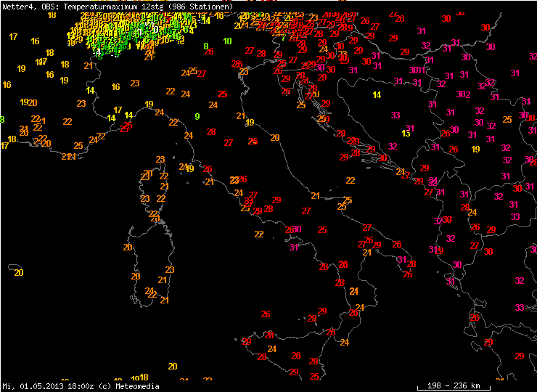Click the '(c) Meteomedia' copyright text
Image resolution: width=537 pixels, height=392 pixels.
[129, 386]
